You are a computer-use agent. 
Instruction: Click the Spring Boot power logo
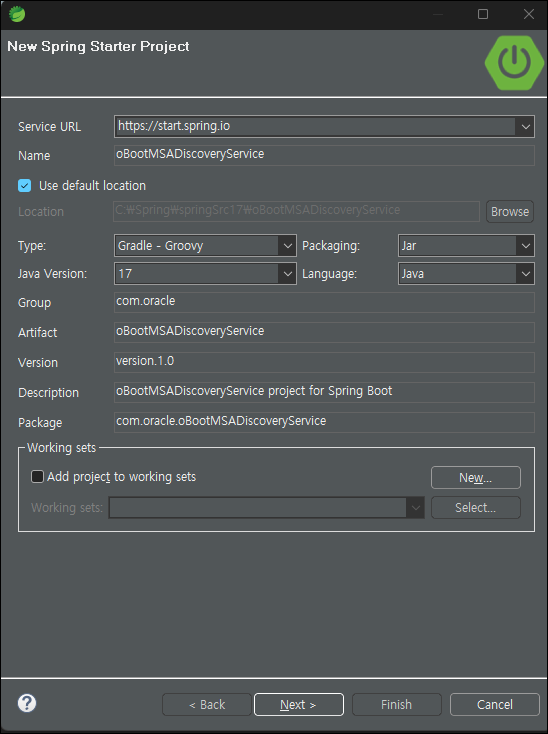point(514,63)
